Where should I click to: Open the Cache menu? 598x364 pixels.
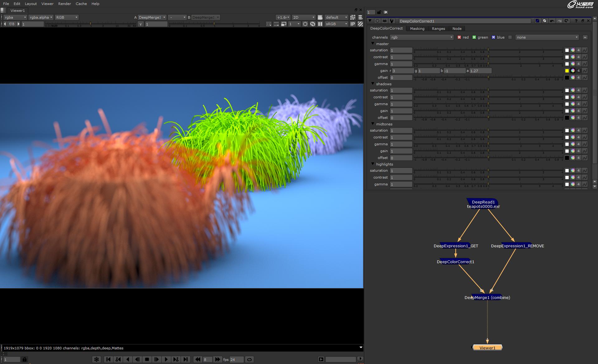[x=81, y=4]
